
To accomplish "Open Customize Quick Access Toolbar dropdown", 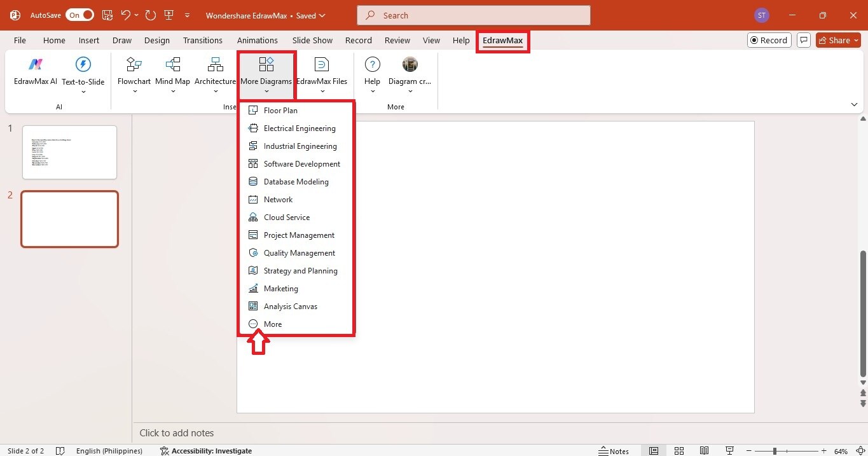I will (x=187, y=15).
